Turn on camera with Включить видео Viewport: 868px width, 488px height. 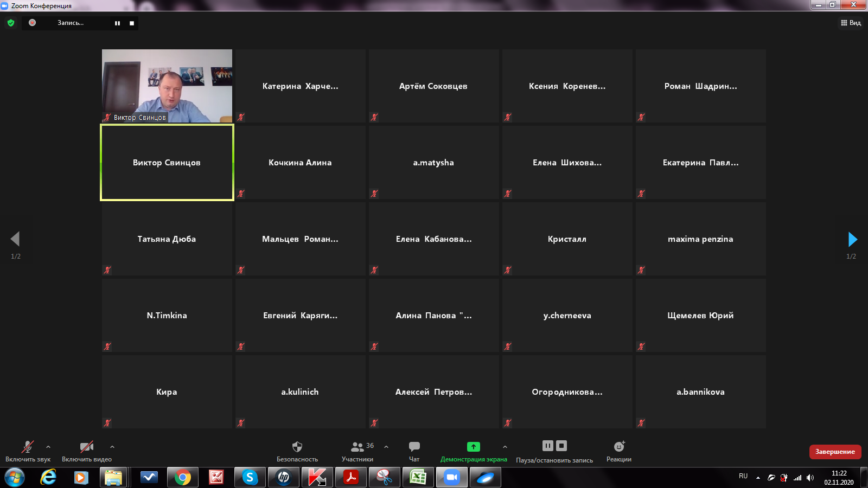tap(86, 447)
